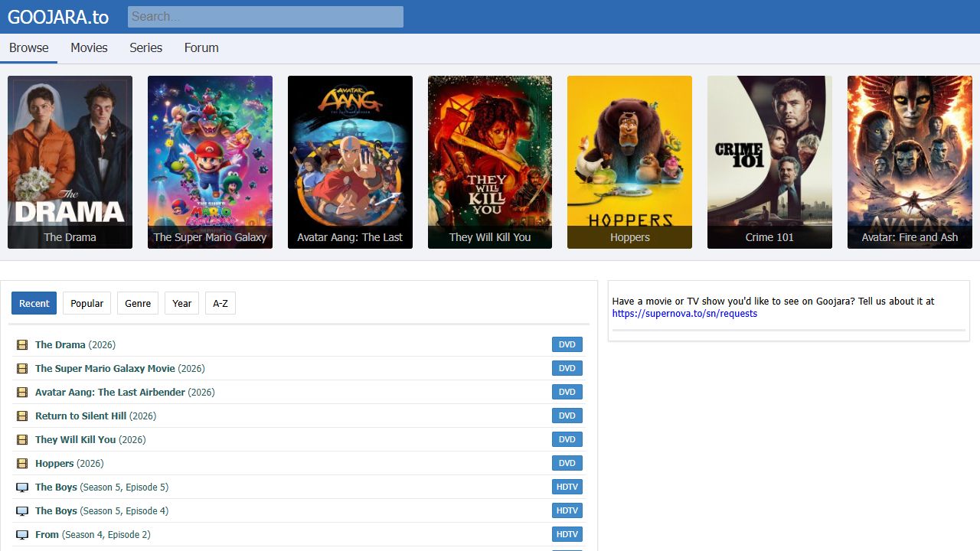Open the Hoppers poster thumbnail

pos(629,162)
